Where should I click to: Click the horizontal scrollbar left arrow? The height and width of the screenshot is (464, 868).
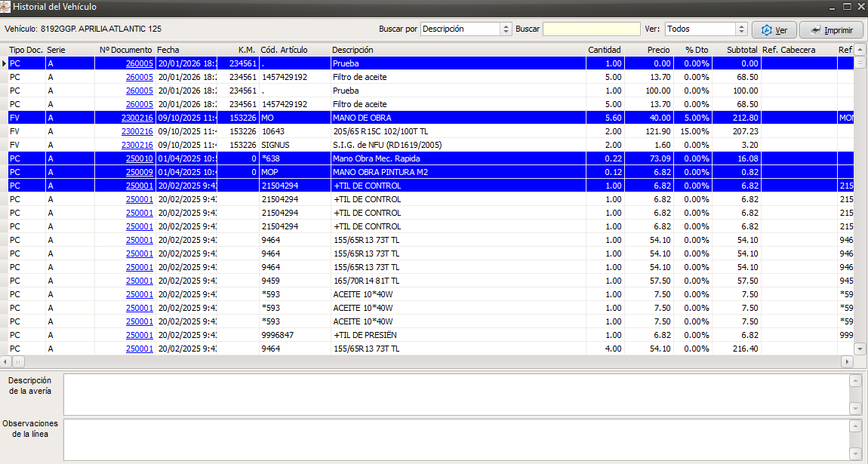click(x=5, y=361)
